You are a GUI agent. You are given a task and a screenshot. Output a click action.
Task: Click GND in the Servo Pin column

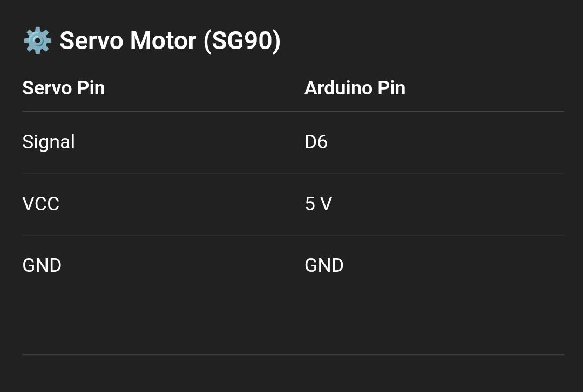pos(42,265)
